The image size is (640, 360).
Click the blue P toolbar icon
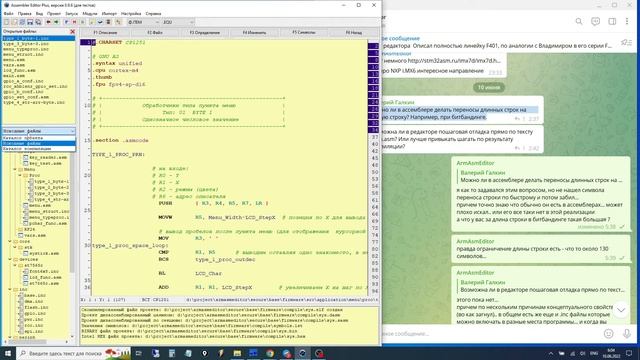[x=67, y=22]
